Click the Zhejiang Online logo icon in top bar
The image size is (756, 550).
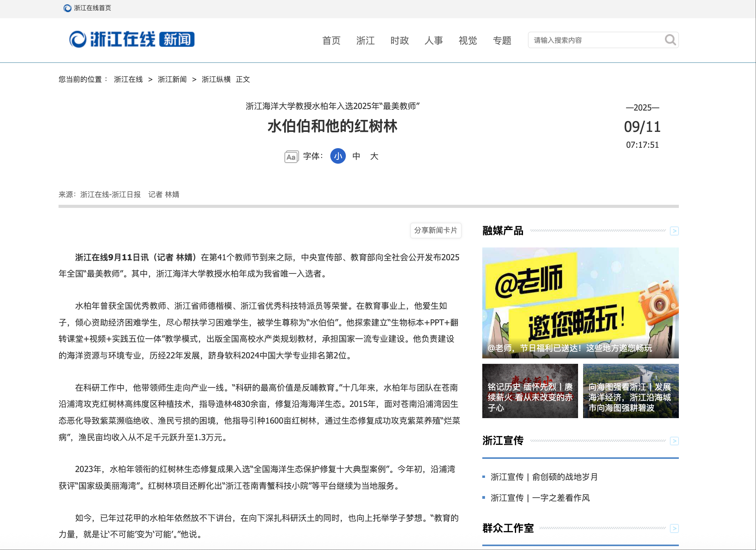tap(67, 8)
